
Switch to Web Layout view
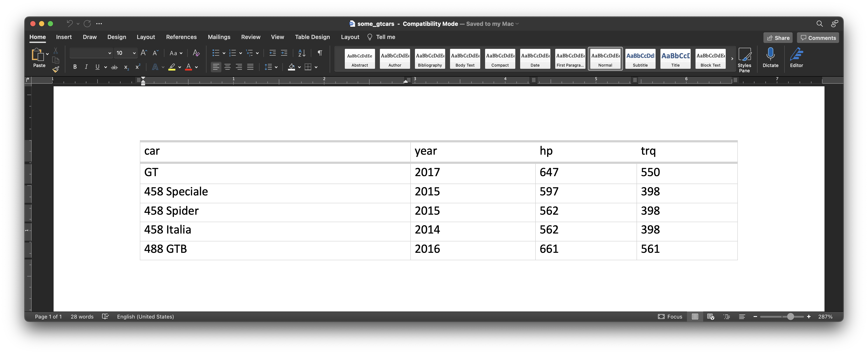tap(711, 317)
